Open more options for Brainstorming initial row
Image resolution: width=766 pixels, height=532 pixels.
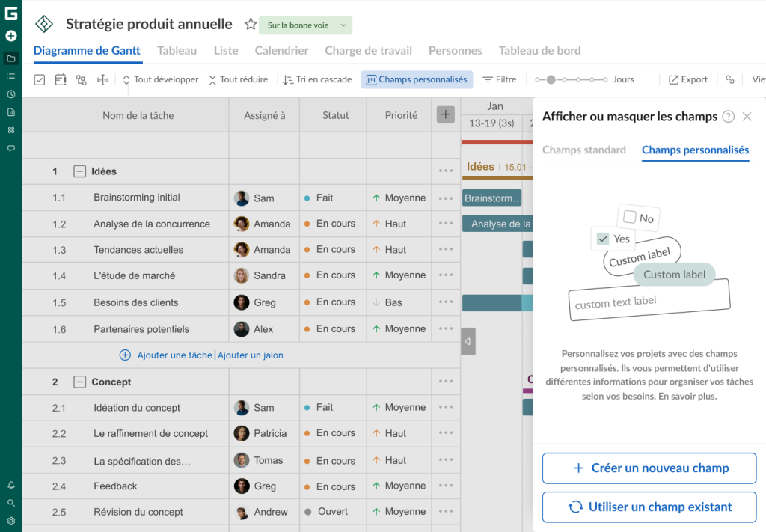click(x=446, y=198)
